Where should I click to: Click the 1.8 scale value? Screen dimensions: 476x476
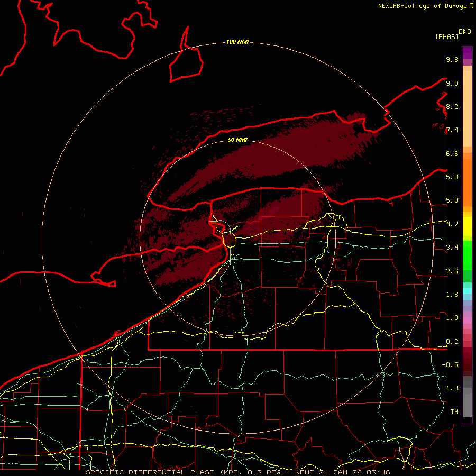pos(452,295)
